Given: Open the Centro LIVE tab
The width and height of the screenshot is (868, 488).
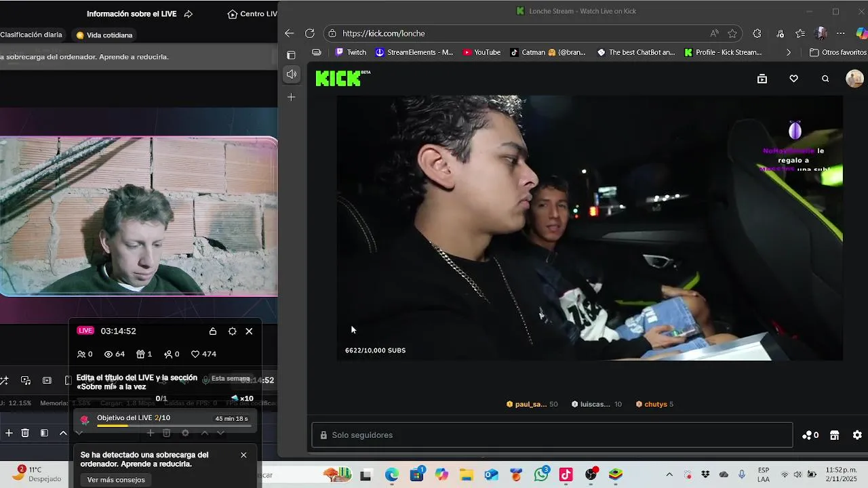Looking at the screenshot, I should pyautogui.click(x=252, y=14).
